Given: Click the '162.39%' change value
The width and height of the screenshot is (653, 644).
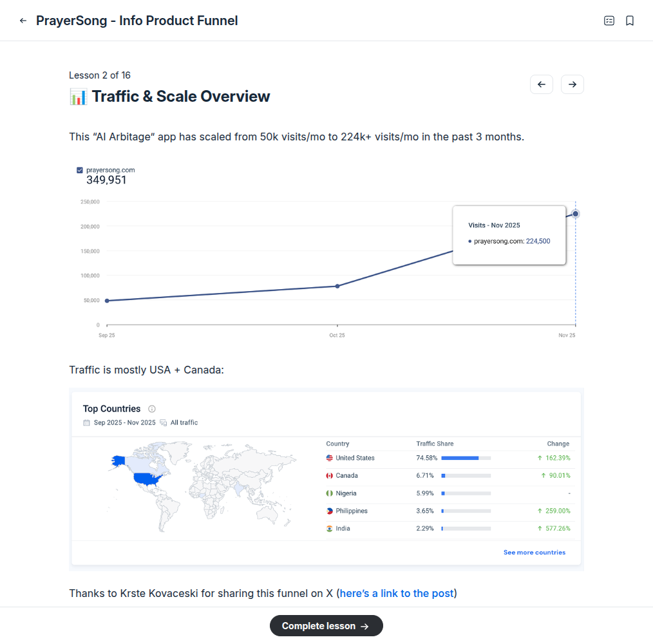Looking at the screenshot, I should tap(558, 458).
